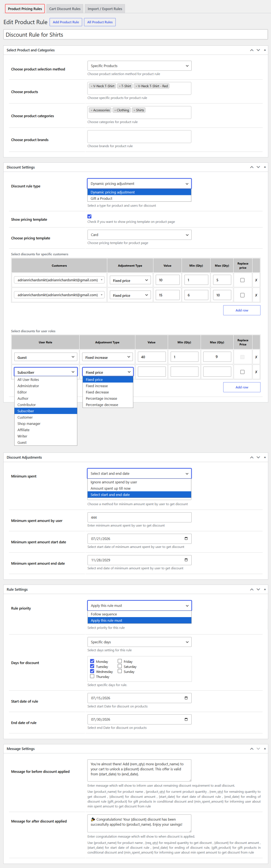Remove Clothing category tag

[x=115, y=110]
